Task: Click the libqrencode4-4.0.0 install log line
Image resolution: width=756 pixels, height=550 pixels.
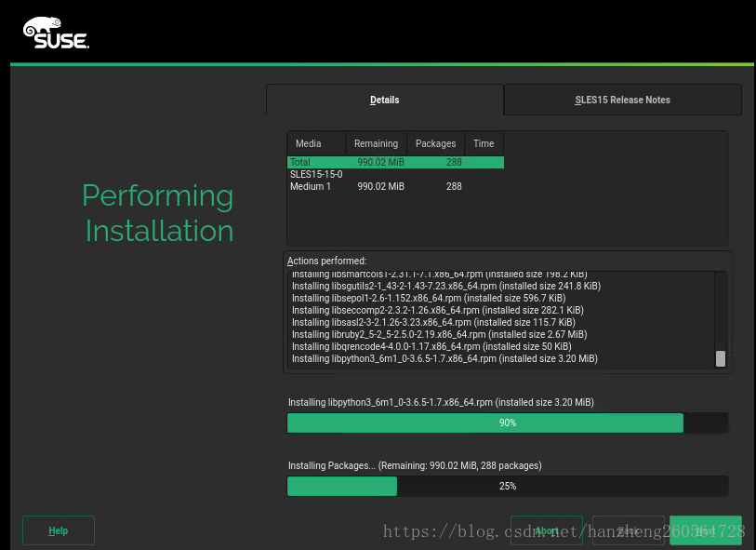Action: point(431,346)
